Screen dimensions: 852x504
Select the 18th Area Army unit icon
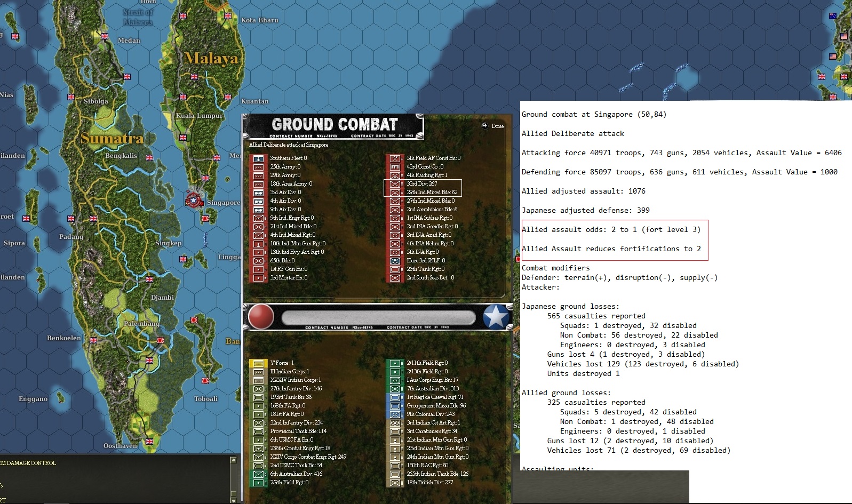point(259,184)
